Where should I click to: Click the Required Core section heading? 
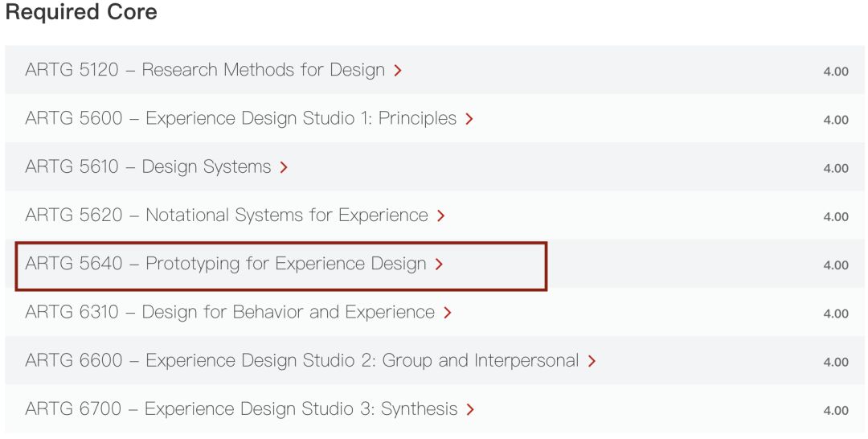pyautogui.click(x=81, y=13)
